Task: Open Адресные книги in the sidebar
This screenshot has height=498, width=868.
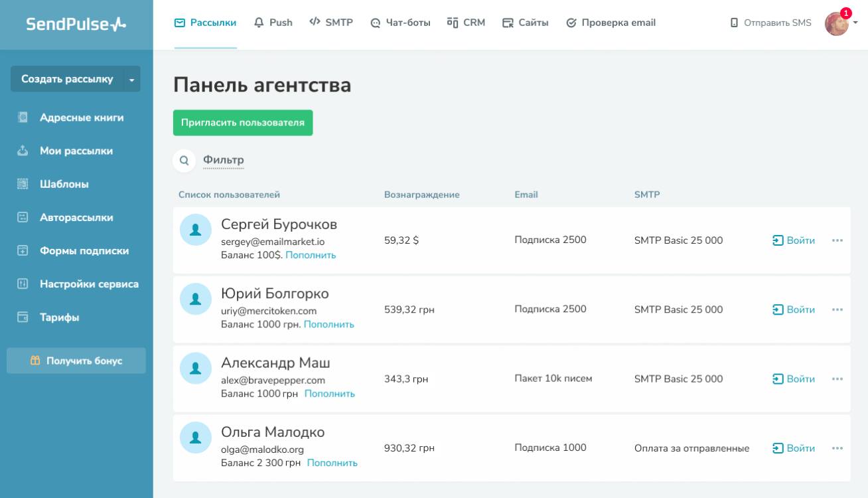Action: (81, 118)
